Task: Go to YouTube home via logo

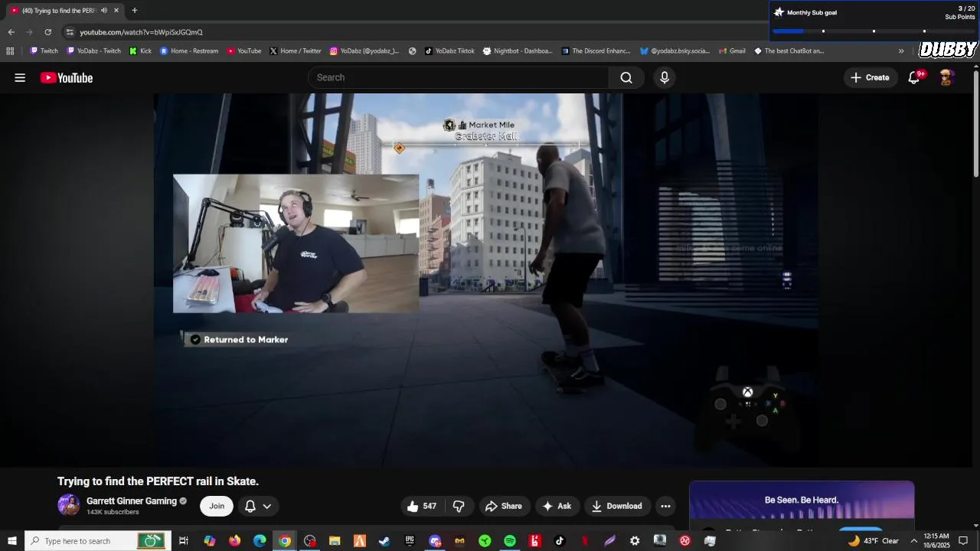Action: [67, 77]
